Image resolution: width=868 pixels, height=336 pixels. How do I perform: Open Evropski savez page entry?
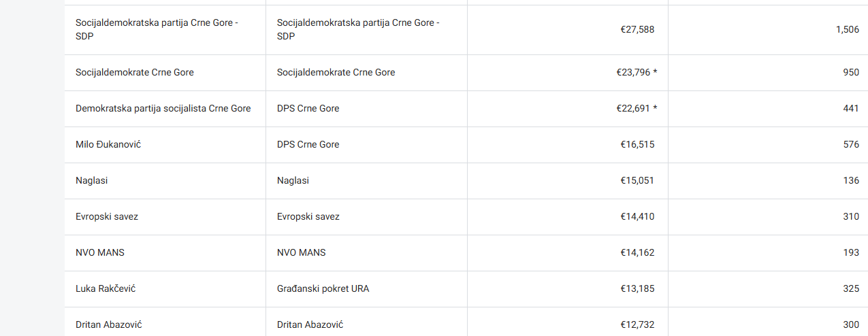[107, 217]
